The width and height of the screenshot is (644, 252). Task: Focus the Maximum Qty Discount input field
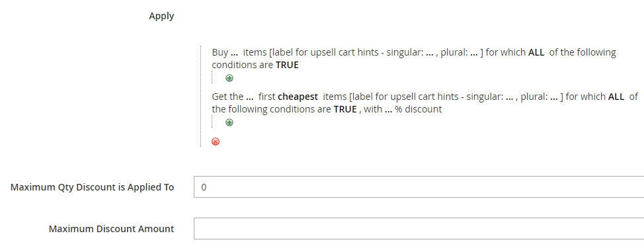(419, 187)
